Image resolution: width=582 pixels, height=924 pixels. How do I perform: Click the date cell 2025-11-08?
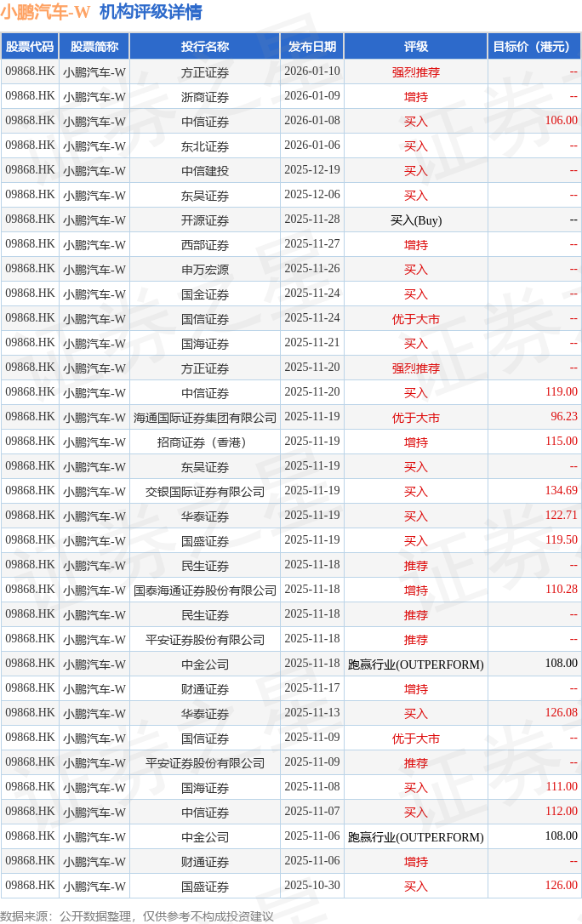(x=312, y=787)
